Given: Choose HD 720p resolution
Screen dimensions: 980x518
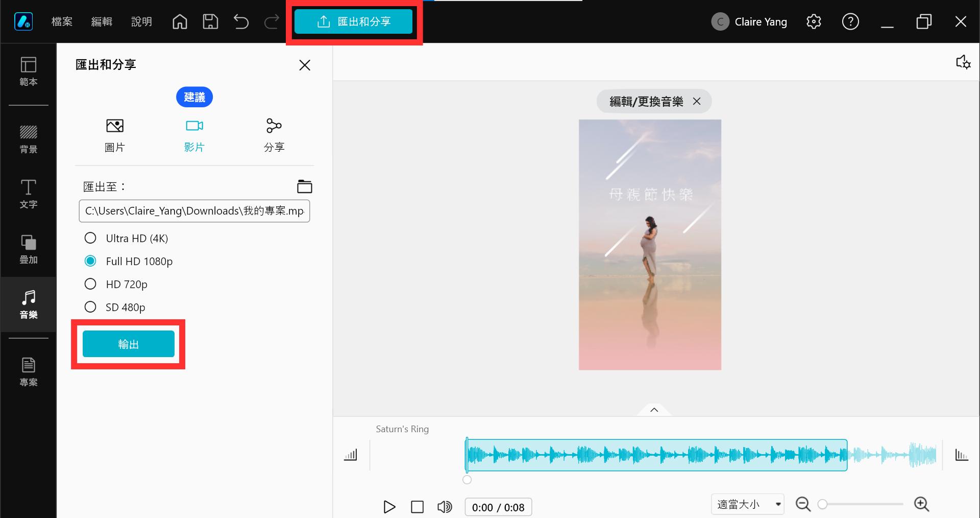Looking at the screenshot, I should click(x=90, y=284).
